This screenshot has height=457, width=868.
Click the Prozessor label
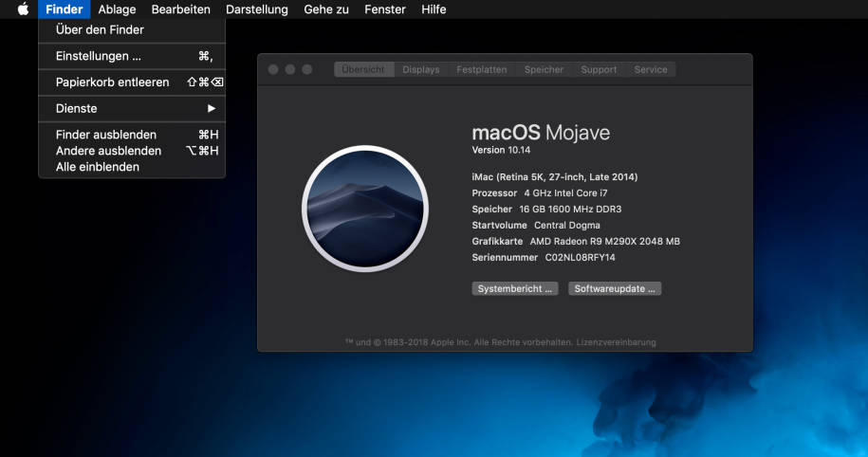point(494,193)
